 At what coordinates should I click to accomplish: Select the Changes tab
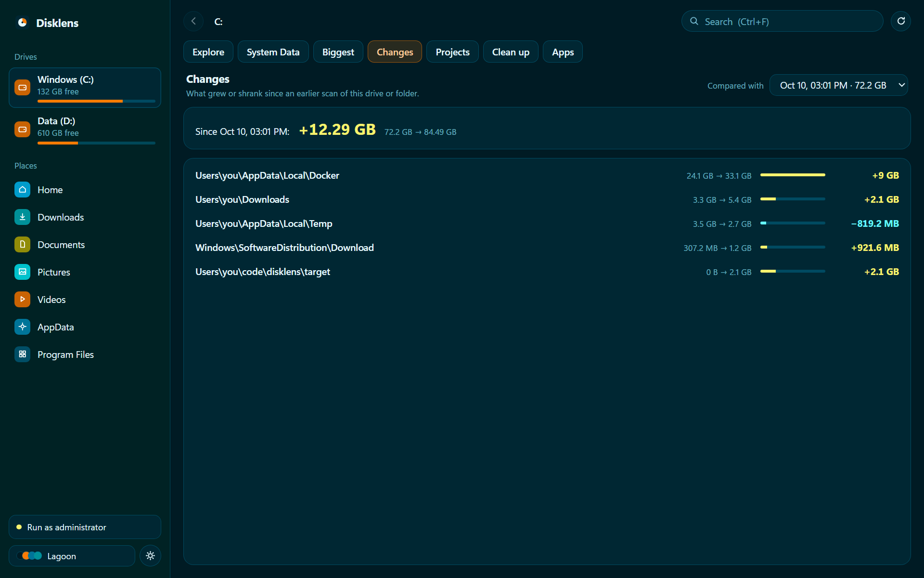click(395, 52)
